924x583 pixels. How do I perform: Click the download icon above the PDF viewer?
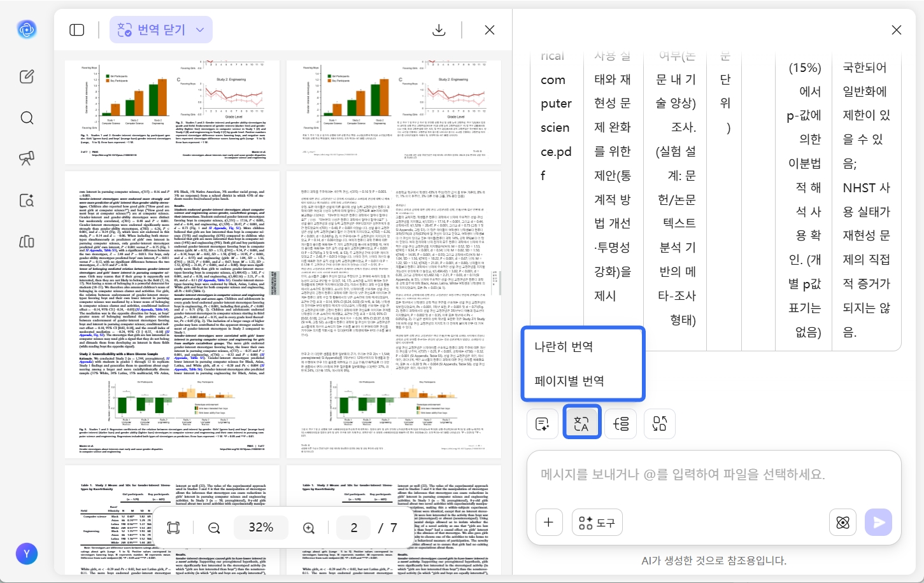tap(439, 29)
